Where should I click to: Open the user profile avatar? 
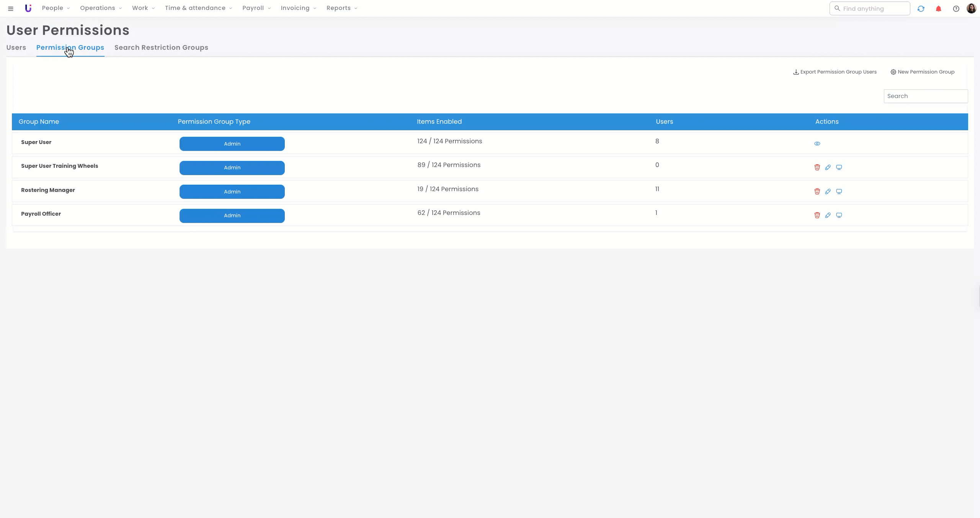pos(971,8)
